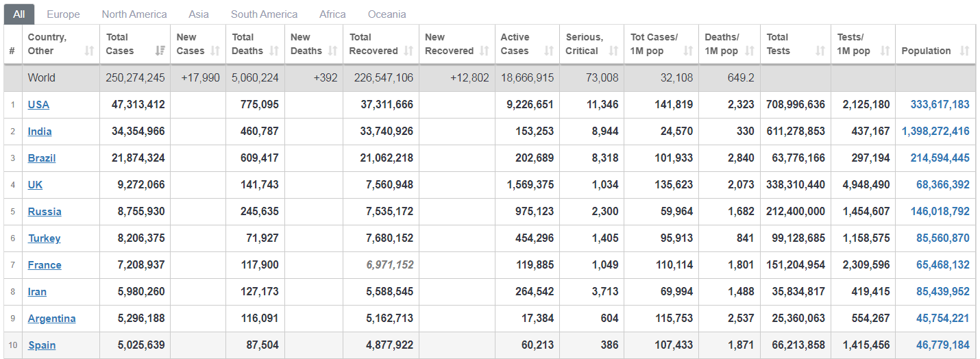Open Argentina country page link

[x=51, y=319]
